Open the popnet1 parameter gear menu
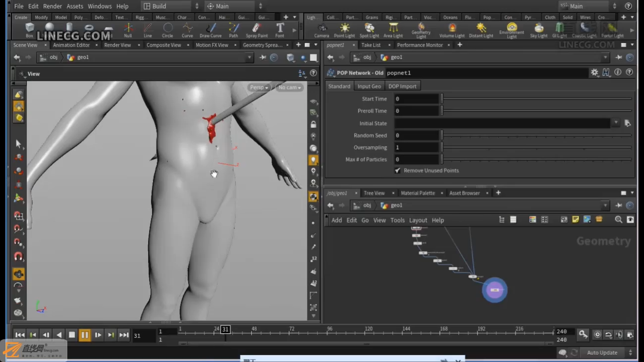This screenshot has width=644, height=362. pyautogui.click(x=594, y=72)
